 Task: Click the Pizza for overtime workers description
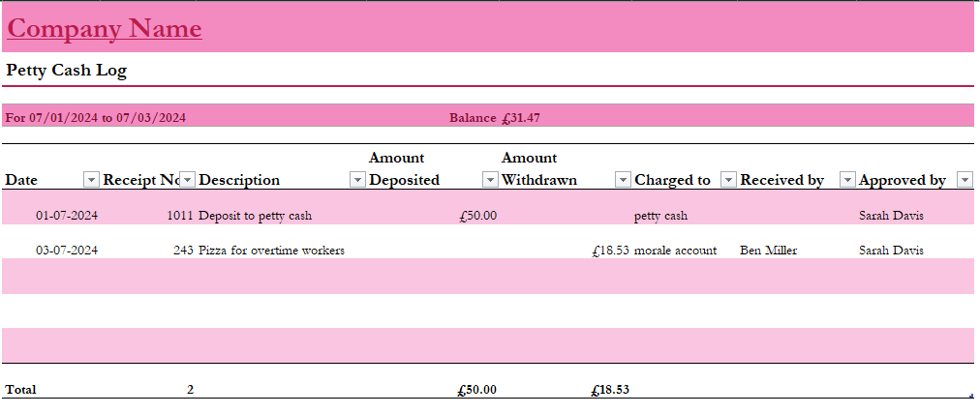(x=271, y=251)
